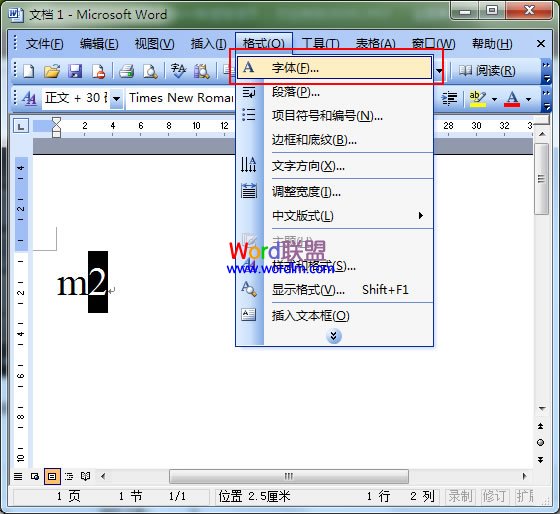Open the research binoculars icon

[x=202, y=71]
